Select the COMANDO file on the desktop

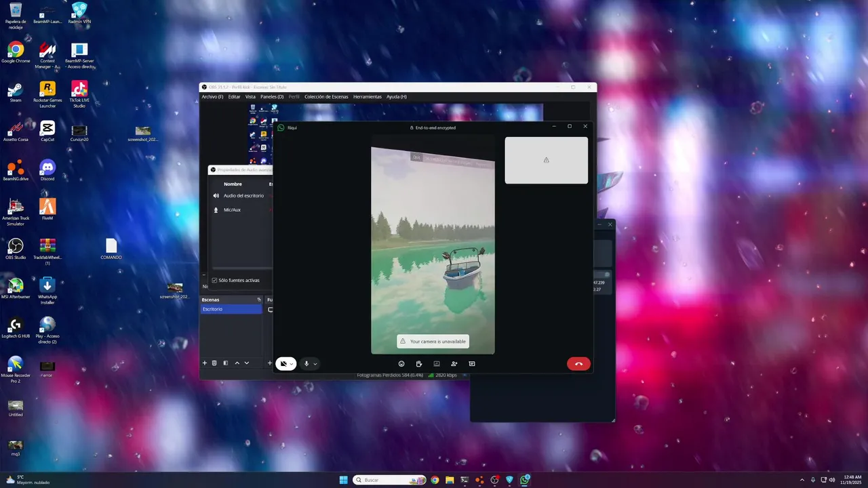(x=111, y=249)
